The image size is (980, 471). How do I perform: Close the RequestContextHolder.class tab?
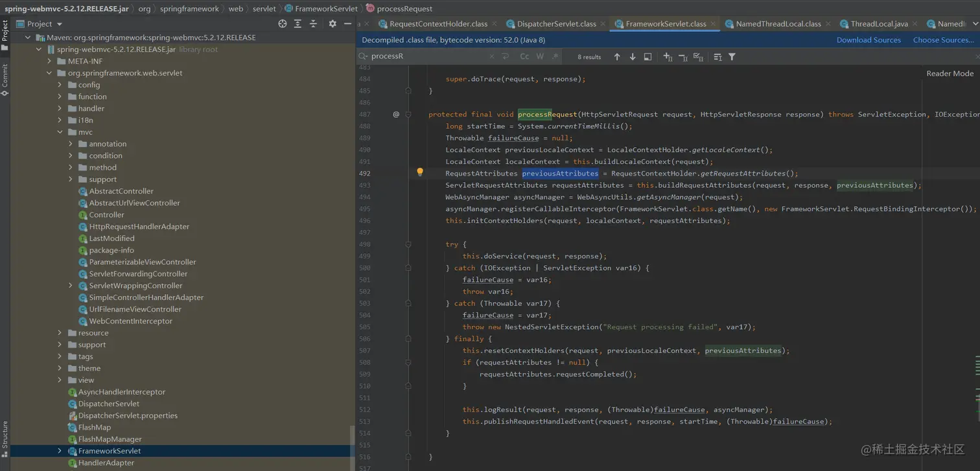495,24
